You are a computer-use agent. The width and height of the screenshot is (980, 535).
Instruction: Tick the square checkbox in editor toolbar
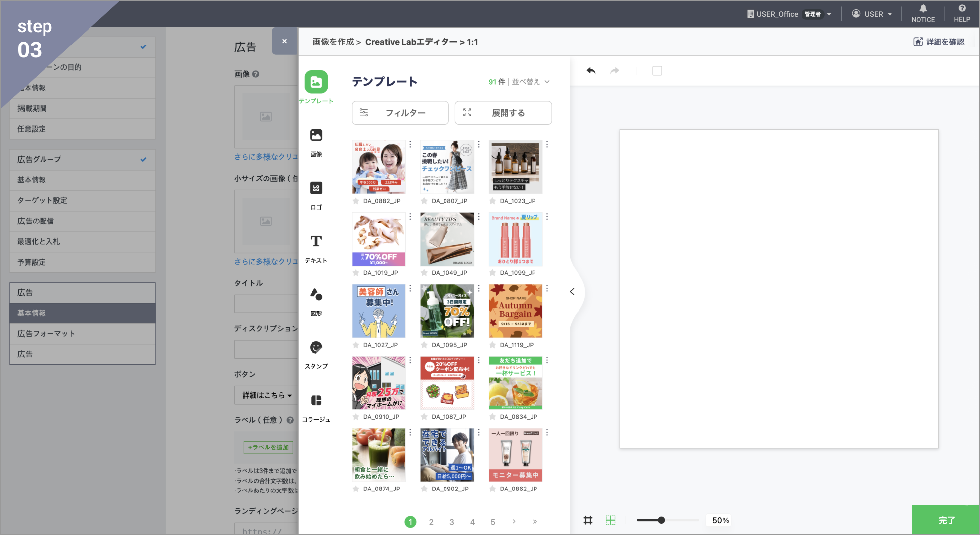coord(657,71)
